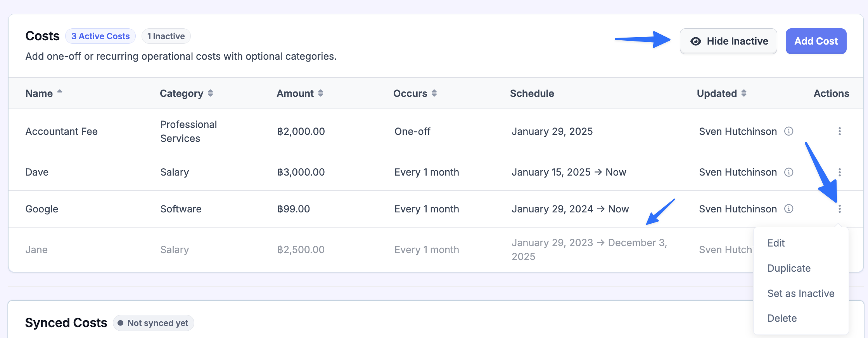
Task: Toggle Hide Inactive costs button
Action: click(x=728, y=41)
